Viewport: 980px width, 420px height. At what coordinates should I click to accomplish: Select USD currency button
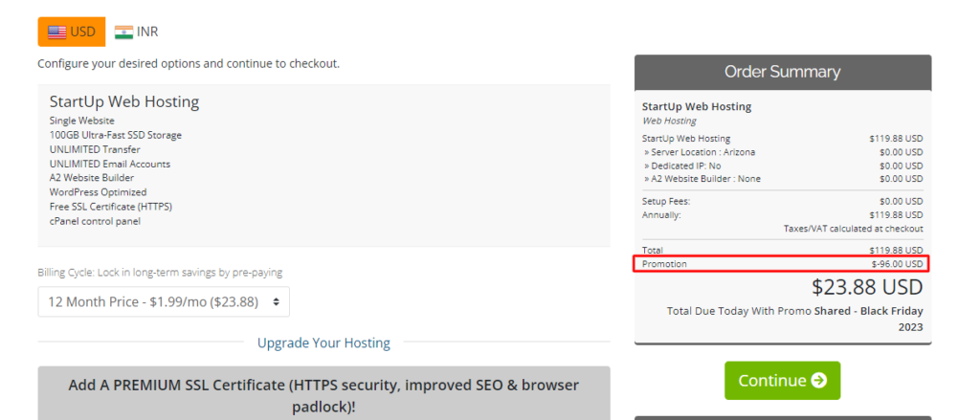pyautogui.click(x=71, y=32)
